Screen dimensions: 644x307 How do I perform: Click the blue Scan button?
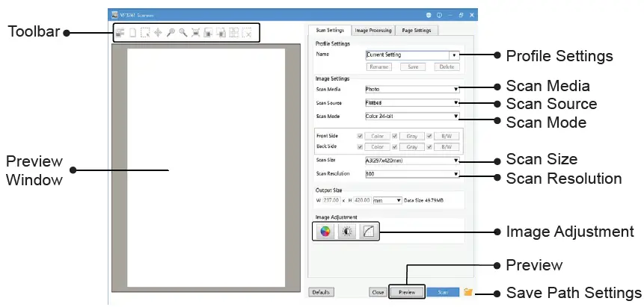point(443,292)
